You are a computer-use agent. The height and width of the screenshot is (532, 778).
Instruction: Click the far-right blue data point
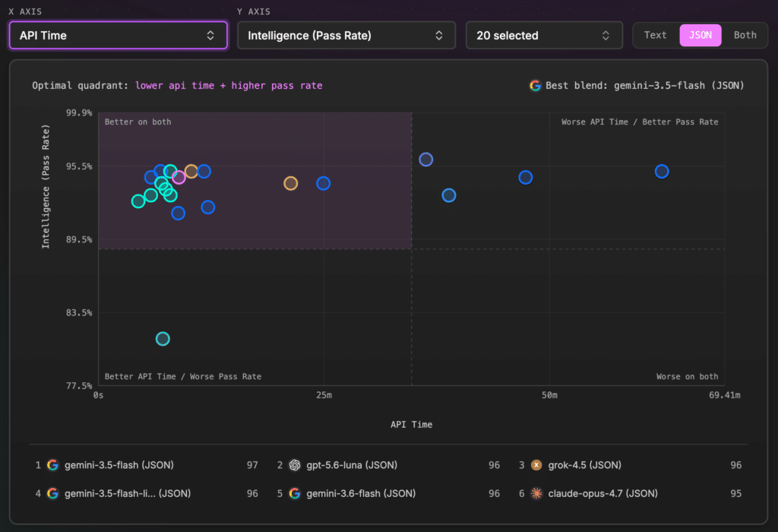point(662,171)
